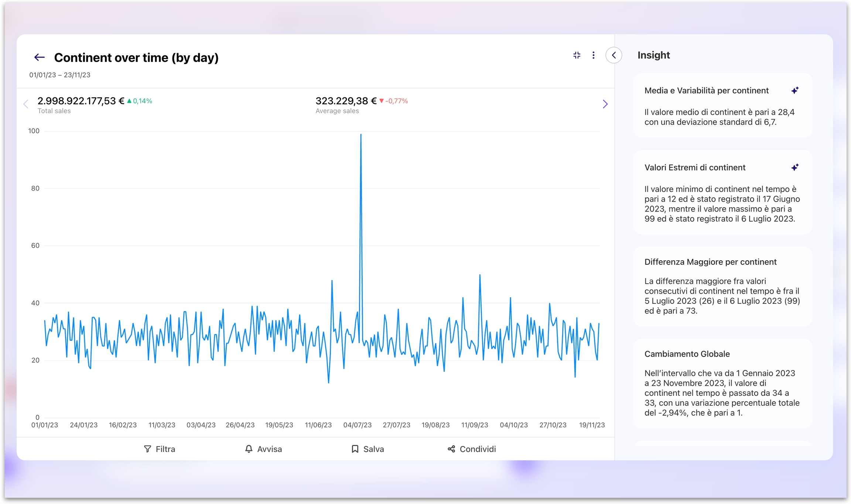Click the Condividi share button

click(x=472, y=449)
